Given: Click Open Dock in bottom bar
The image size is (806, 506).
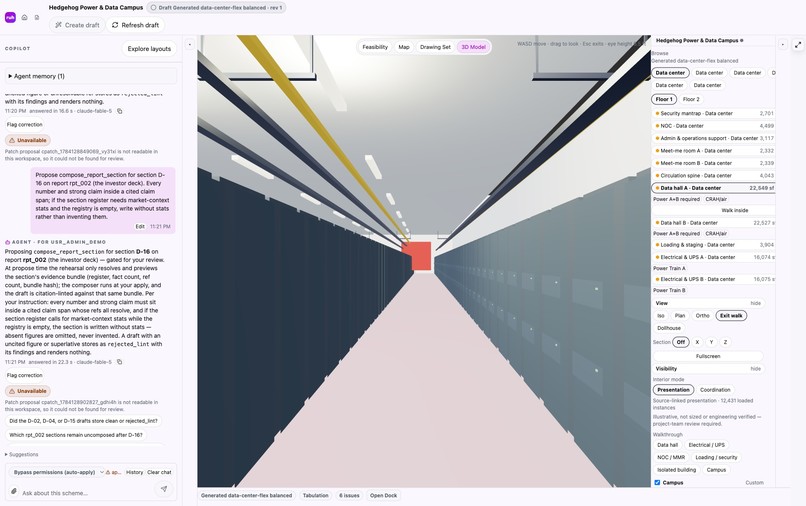Looking at the screenshot, I should 383,495.
